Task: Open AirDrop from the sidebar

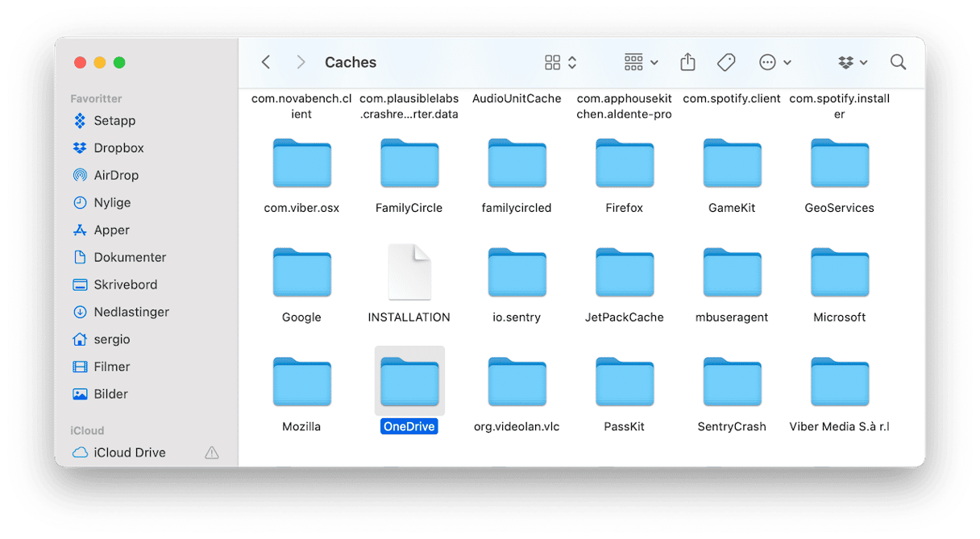Action: [106, 176]
